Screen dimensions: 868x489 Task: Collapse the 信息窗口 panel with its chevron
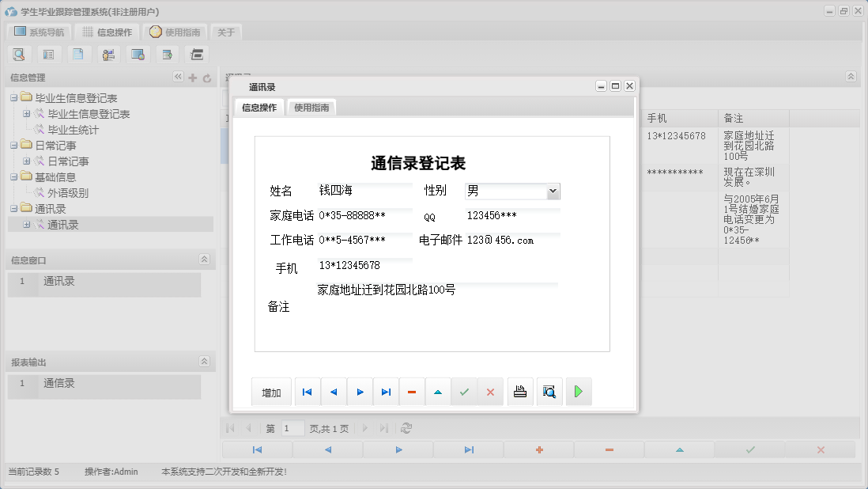click(204, 259)
